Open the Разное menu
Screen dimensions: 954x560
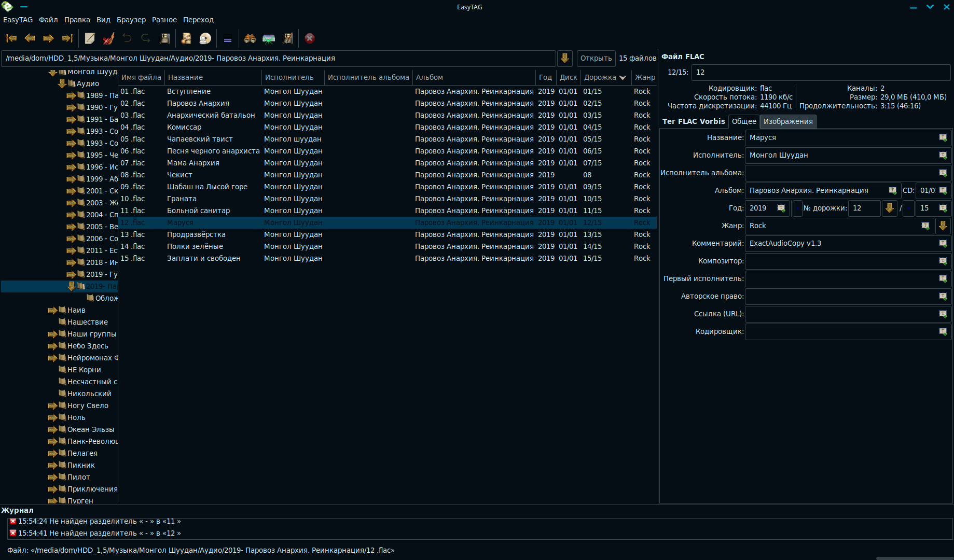[x=164, y=20]
